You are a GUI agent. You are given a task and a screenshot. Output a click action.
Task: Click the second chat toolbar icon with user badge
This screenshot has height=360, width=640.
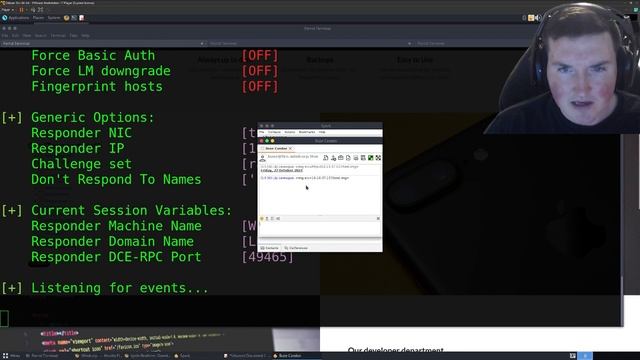click(x=333, y=158)
